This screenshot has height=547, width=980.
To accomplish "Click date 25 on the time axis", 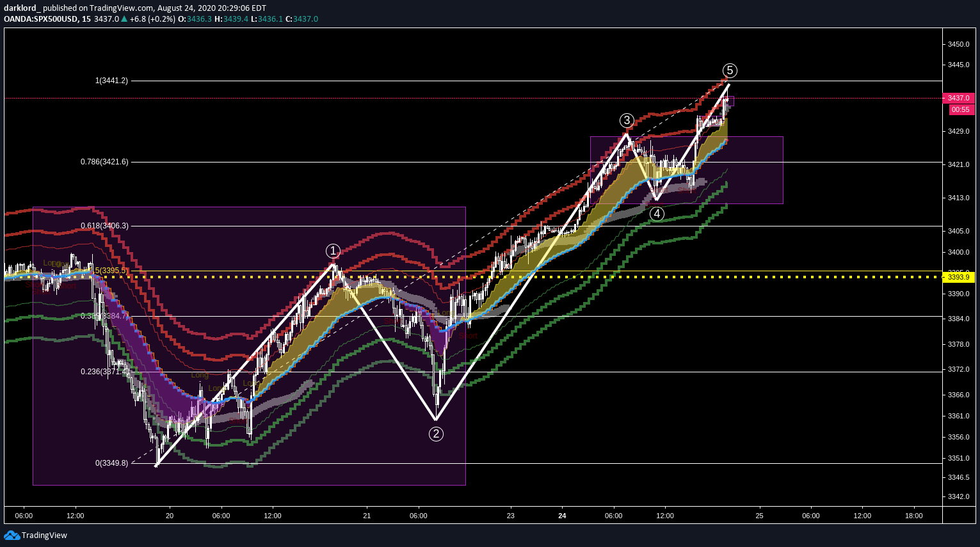I will 759,516.
